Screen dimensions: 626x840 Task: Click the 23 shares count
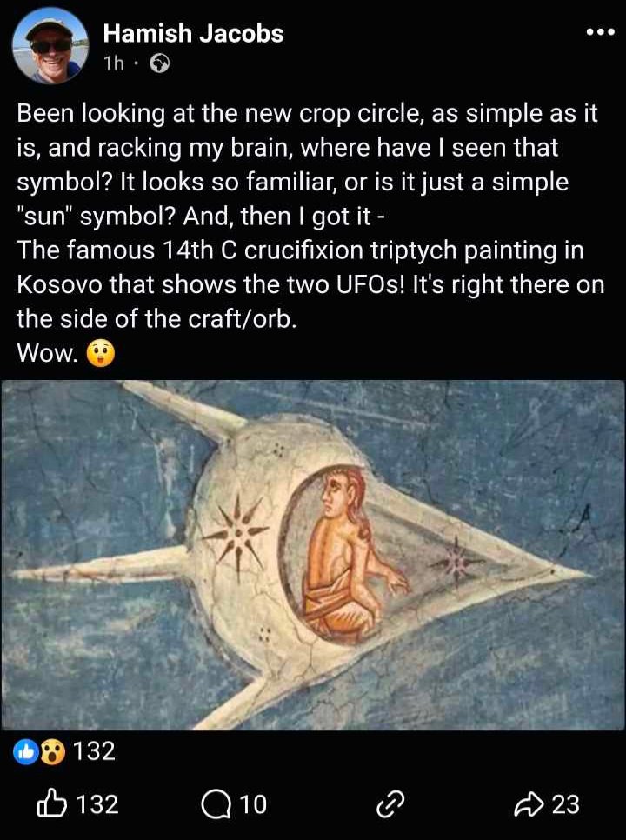pyautogui.click(x=565, y=804)
